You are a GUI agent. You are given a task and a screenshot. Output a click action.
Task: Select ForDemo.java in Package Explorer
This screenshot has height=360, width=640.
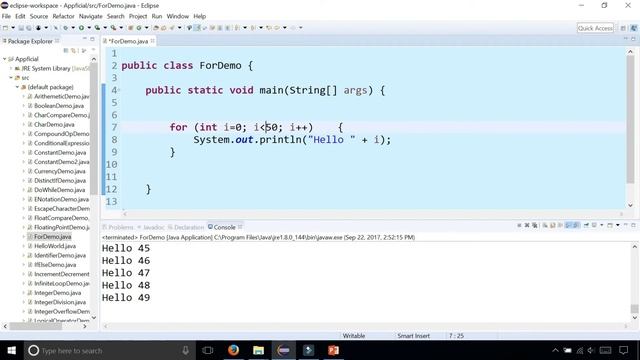click(52, 237)
